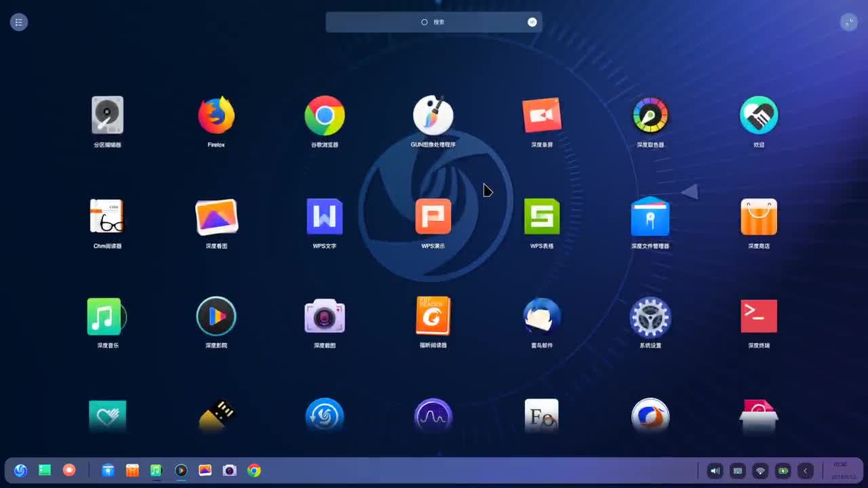Launch WPS文字 writer app
Screen dimensions: 868x488
(x=324, y=216)
